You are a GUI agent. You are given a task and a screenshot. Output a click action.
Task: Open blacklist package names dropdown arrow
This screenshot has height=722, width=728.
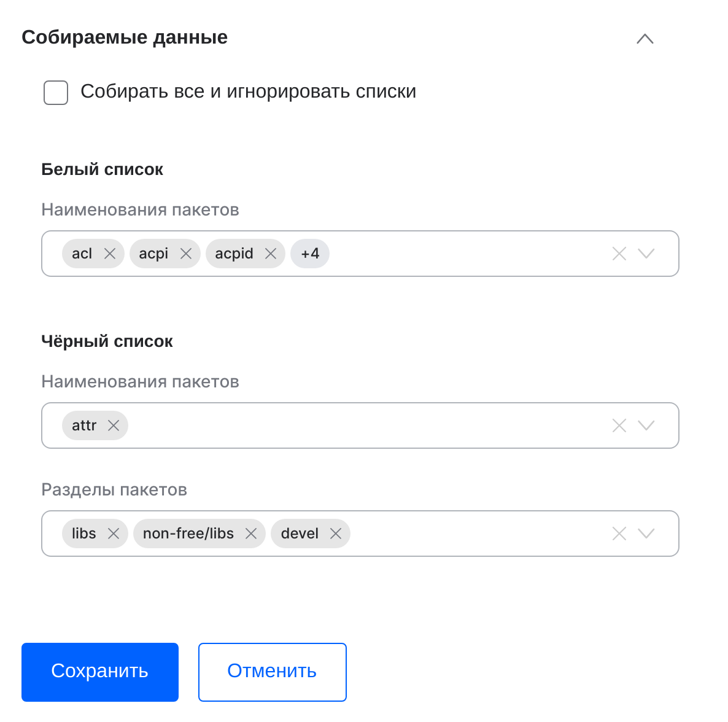646,425
